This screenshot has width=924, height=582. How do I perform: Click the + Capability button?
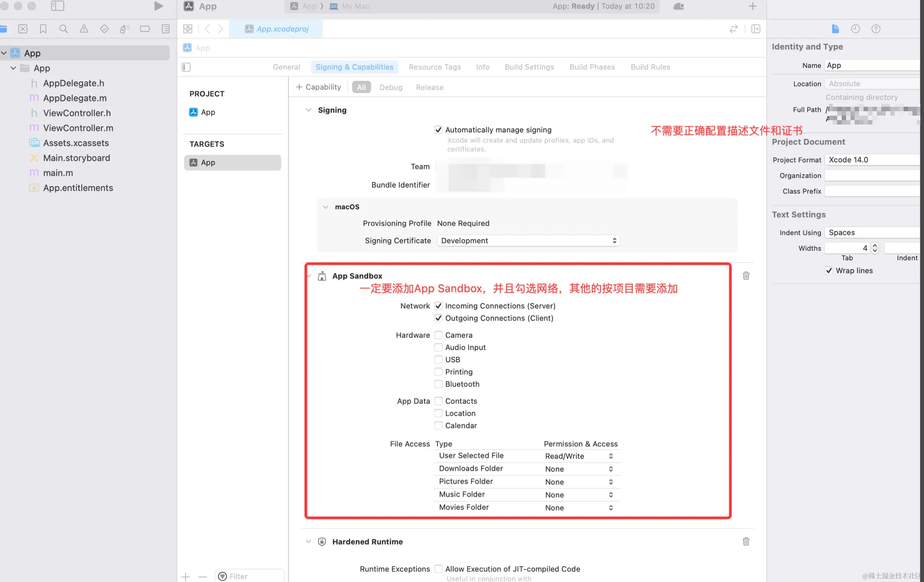(x=318, y=87)
